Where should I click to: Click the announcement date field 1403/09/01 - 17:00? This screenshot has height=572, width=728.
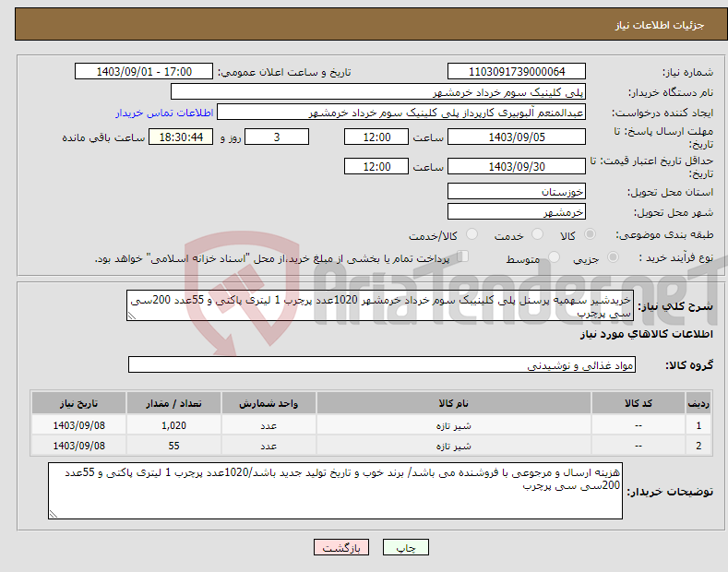coord(144,72)
